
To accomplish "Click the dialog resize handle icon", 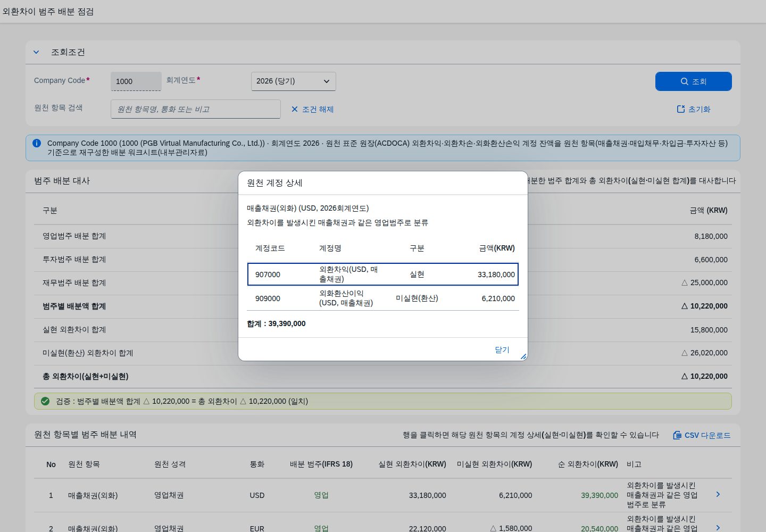I will [523, 356].
